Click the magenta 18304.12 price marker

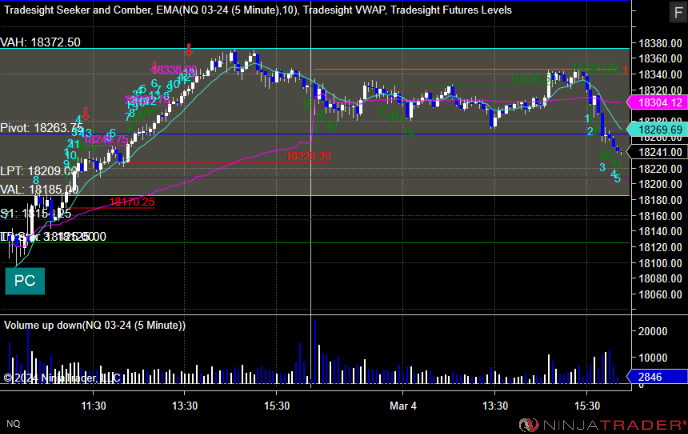tap(657, 103)
